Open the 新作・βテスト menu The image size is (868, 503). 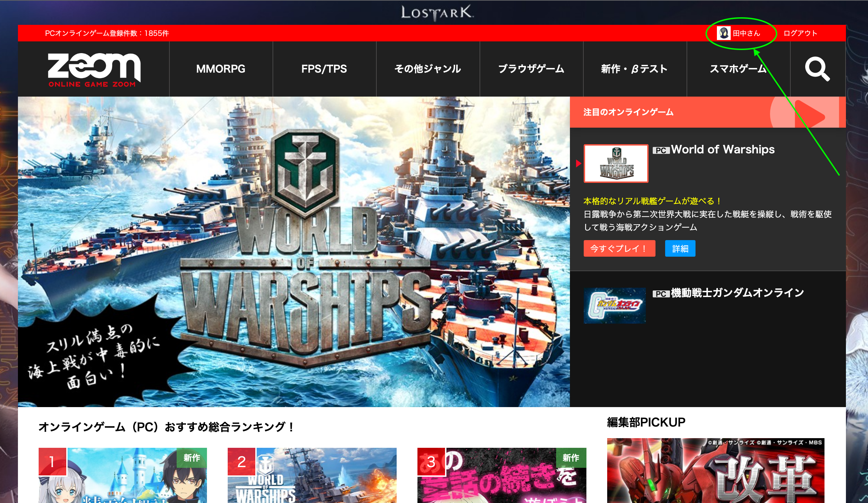tap(635, 69)
